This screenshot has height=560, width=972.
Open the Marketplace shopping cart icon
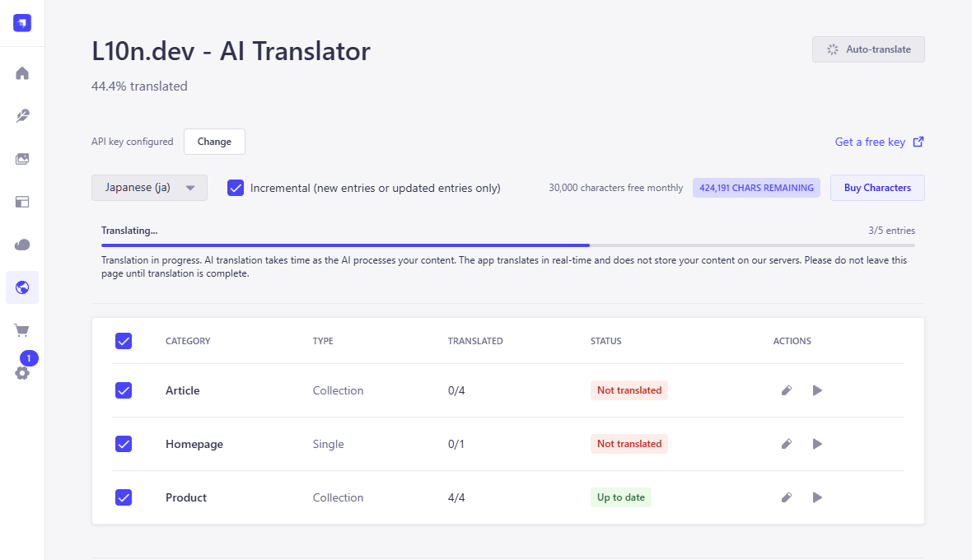(22, 329)
